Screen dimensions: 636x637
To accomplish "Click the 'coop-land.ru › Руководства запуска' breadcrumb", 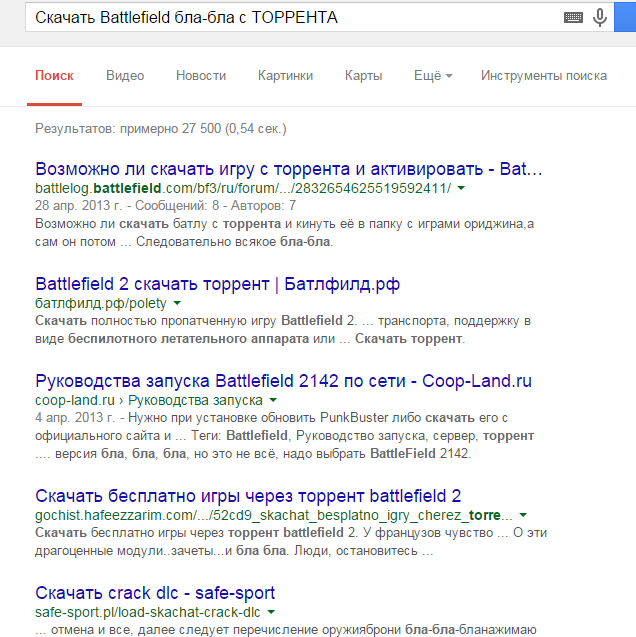I will click(149, 401).
